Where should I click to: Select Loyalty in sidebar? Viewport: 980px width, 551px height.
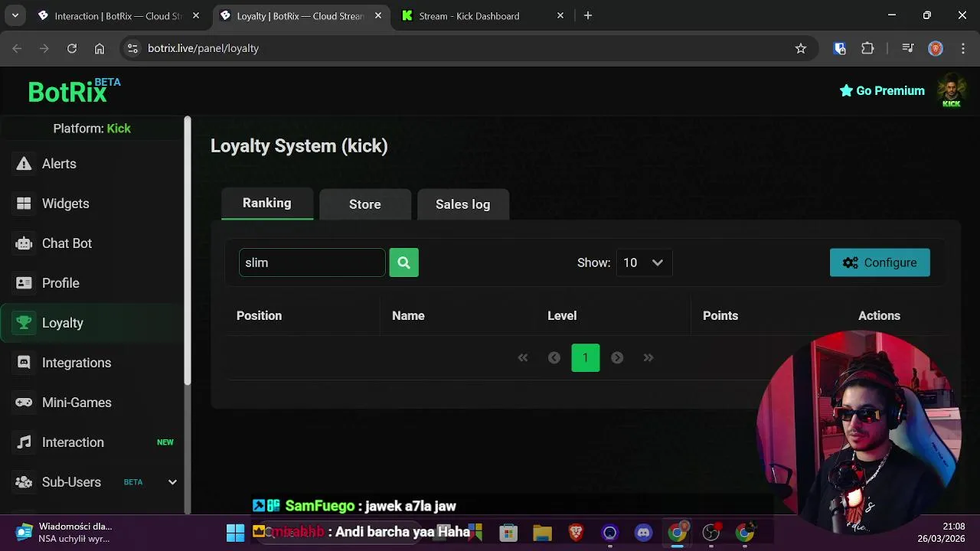92,323
